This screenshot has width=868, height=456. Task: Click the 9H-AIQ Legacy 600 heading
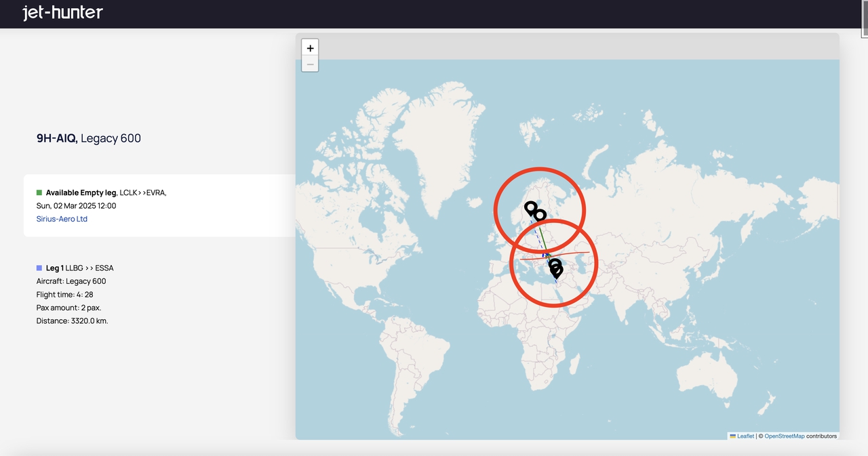(x=89, y=138)
